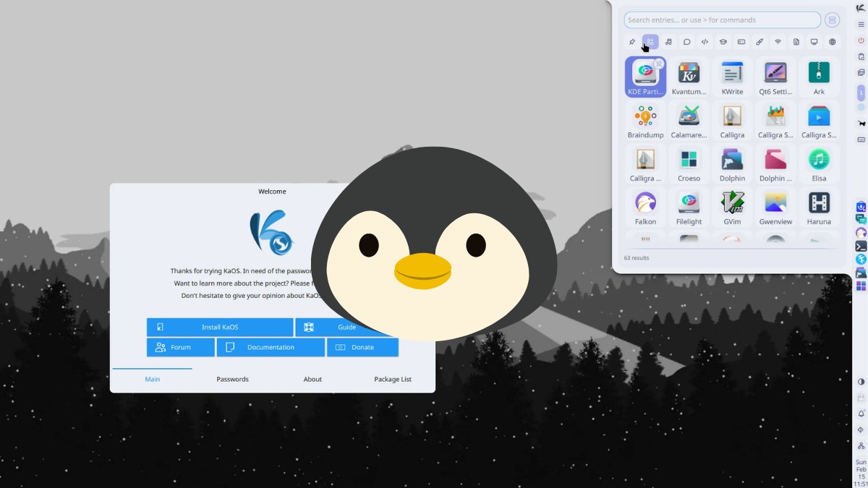Toggle the pinned entries filter
The height and width of the screenshot is (488, 868).
631,41
